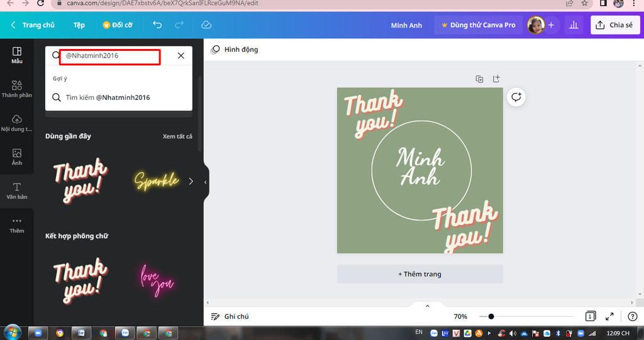This screenshot has height=340, width=644.
Task: Select Thank you! font combination thumbnail
Action: [x=80, y=280]
